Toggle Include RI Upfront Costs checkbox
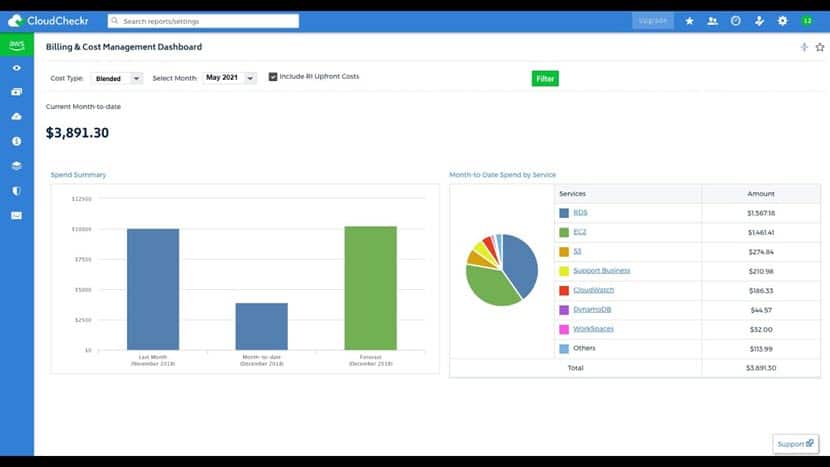The image size is (830, 467). [x=273, y=77]
